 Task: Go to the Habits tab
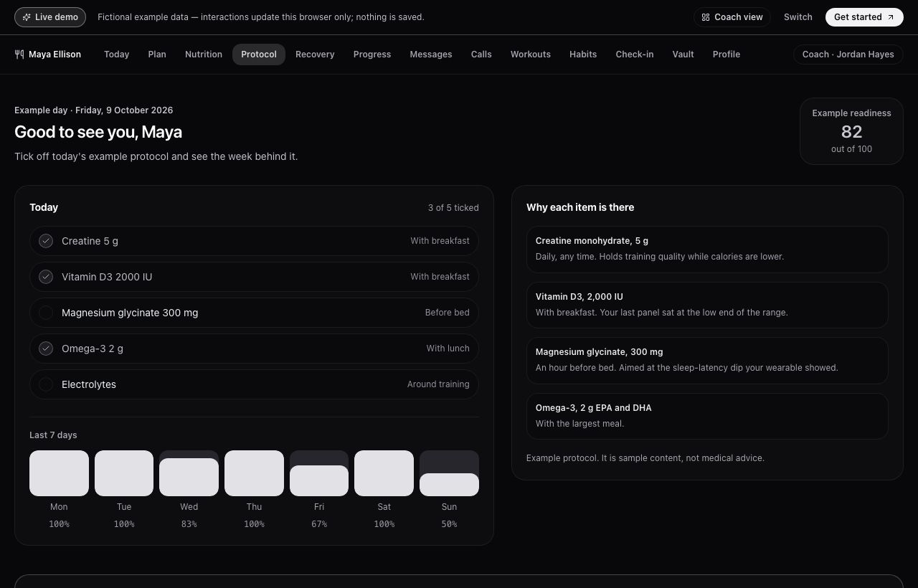click(x=583, y=54)
